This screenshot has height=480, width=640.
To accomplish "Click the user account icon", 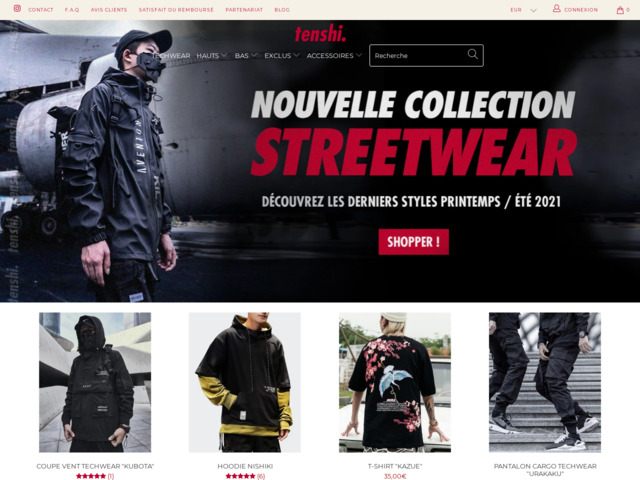I will point(556,9).
